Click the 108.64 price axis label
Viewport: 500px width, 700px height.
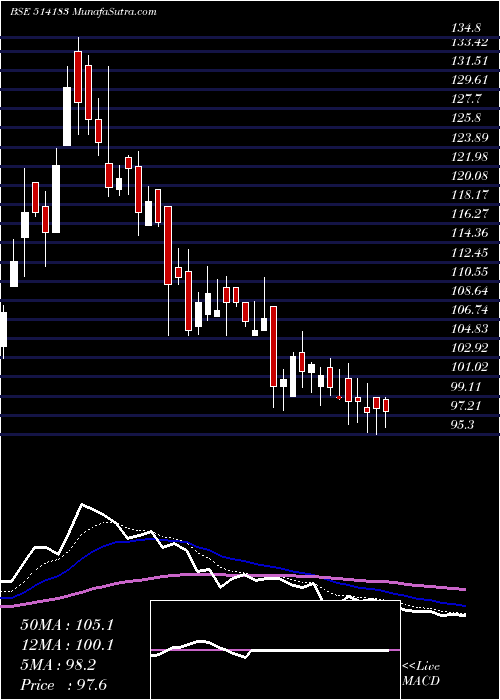tap(471, 290)
